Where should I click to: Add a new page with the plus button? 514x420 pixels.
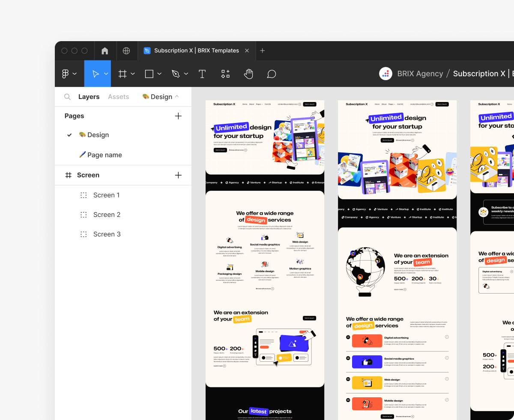point(178,116)
